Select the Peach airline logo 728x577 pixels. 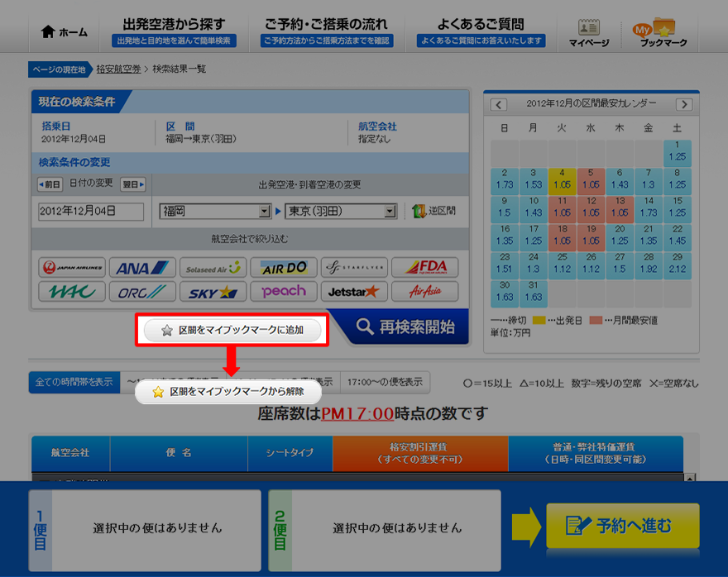coord(284,292)
